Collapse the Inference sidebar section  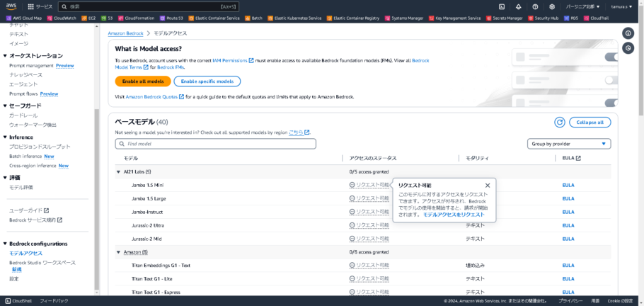(x=5, y=137)
